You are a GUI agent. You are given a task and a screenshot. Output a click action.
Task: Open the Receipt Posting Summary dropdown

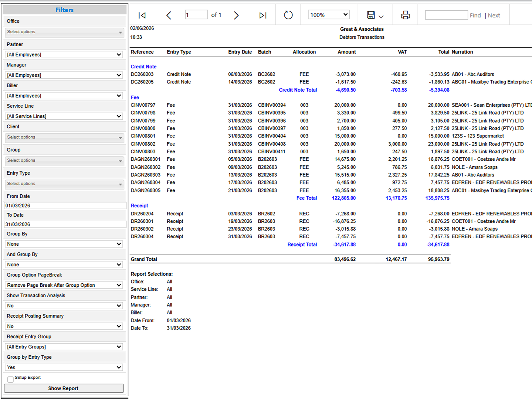[64, 327]
